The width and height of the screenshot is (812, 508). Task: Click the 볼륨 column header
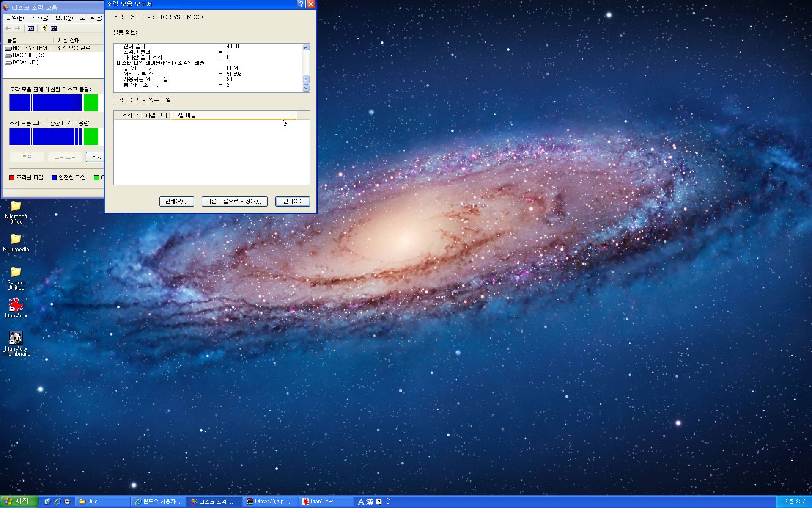pyautogui.click(x=29, y=40)
